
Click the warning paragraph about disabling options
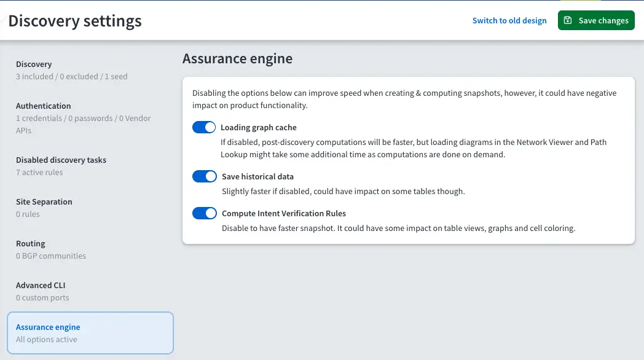(404, 99)
